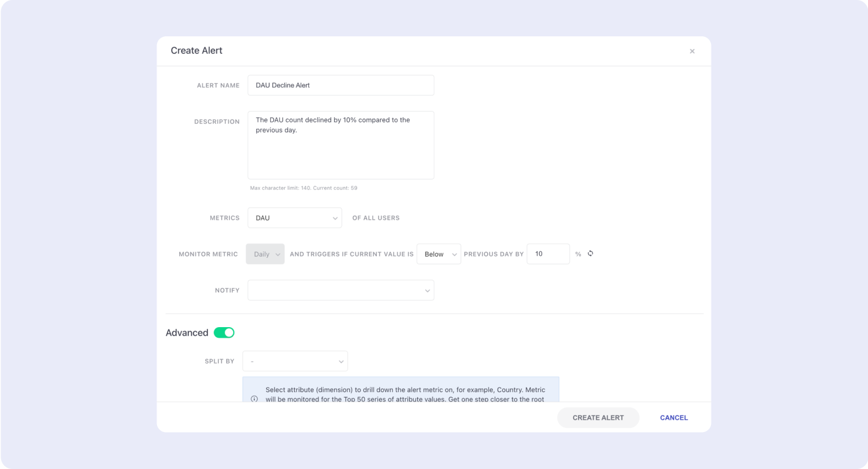Image resolution: width=868 pixels, height=469 pixels.
Task: Click the Alert Name input field
Action: (x=341, y=85)
